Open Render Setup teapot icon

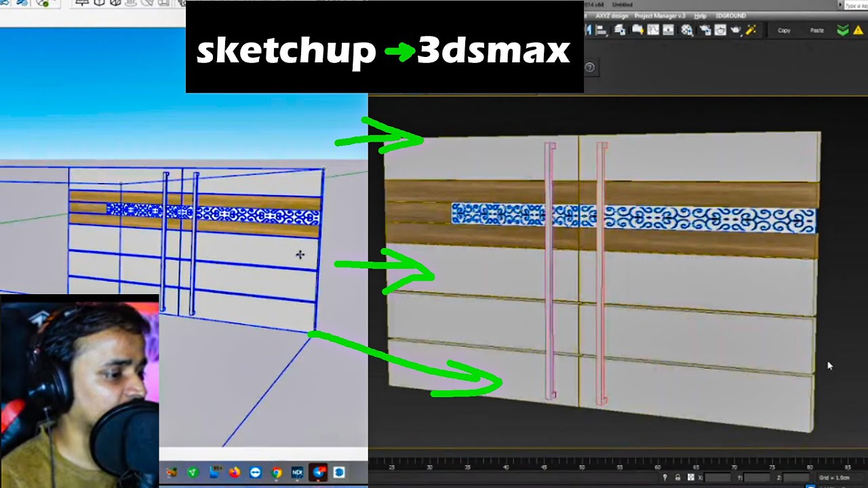point(705,30)
